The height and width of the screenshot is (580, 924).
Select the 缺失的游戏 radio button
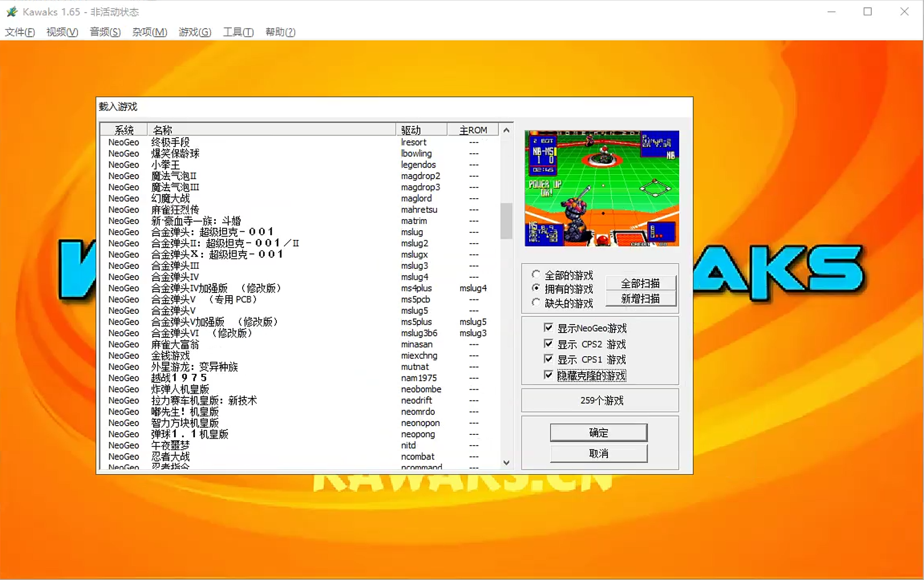tap(536, 303)
